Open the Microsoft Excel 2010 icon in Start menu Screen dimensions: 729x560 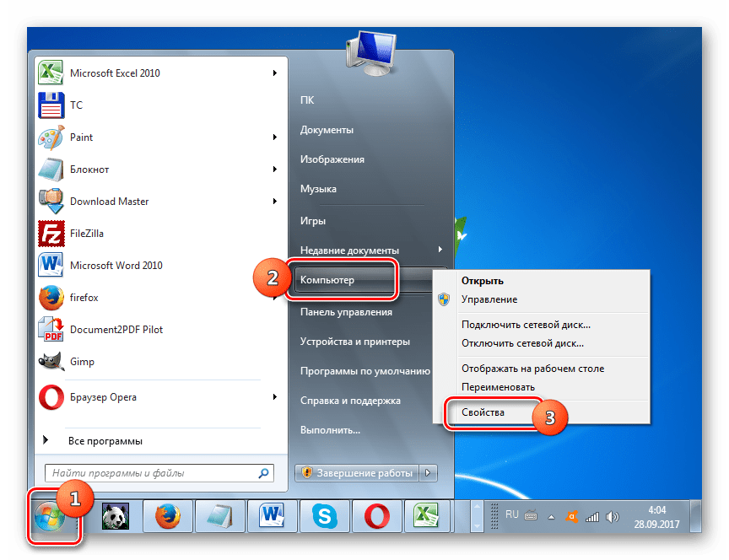pos(51,73)
